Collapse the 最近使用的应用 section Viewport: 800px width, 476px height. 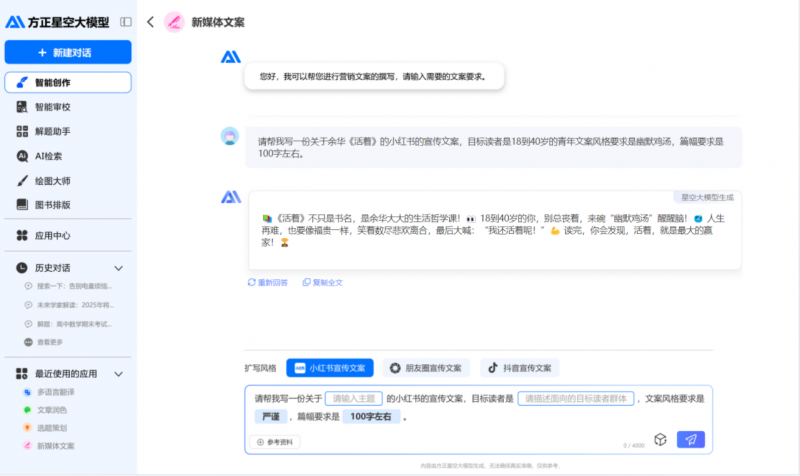(119, 374)
